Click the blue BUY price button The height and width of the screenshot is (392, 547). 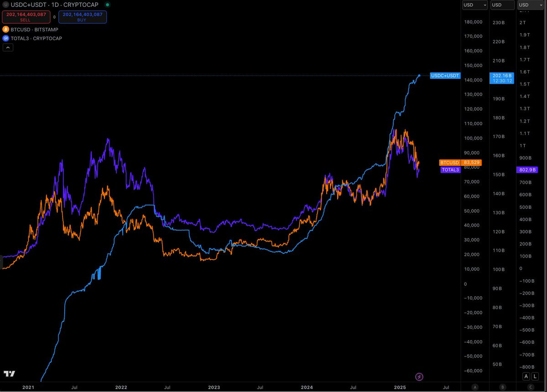pyautogui.click(x=82, y=17)
